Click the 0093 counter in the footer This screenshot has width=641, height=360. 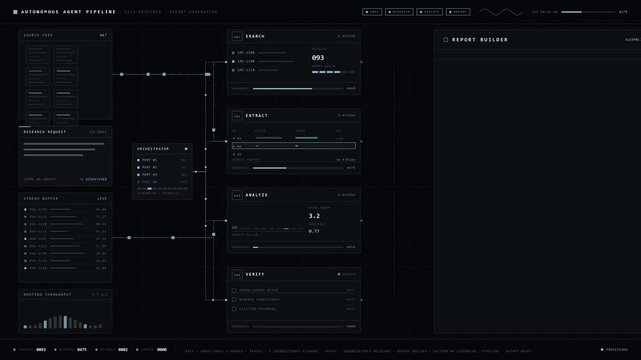click(x=41, y=350)
